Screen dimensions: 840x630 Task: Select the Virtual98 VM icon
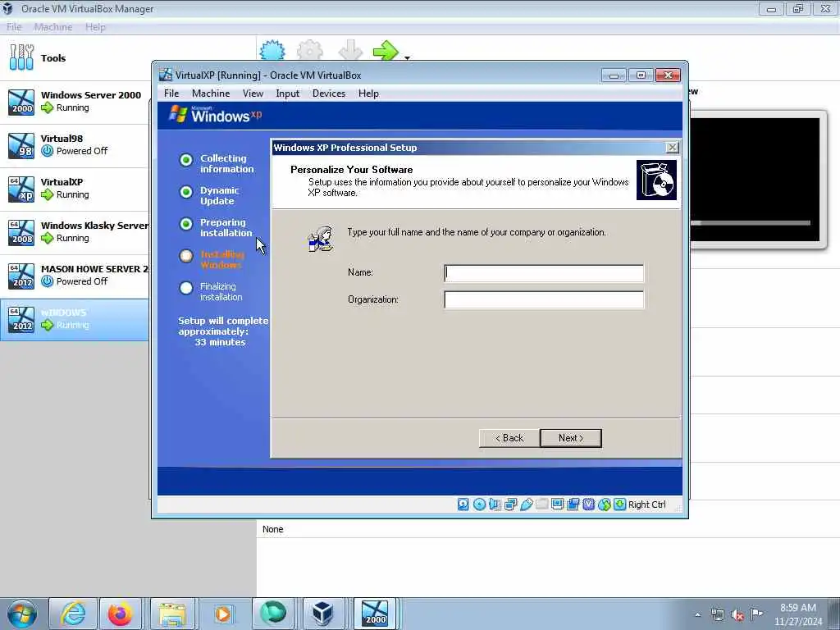21,145
